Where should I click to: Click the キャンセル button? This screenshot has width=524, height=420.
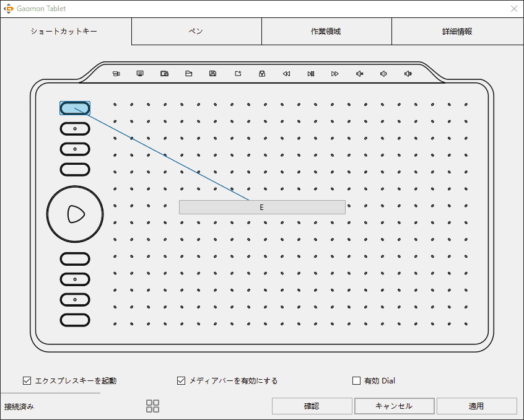click(x=395, y=406)
